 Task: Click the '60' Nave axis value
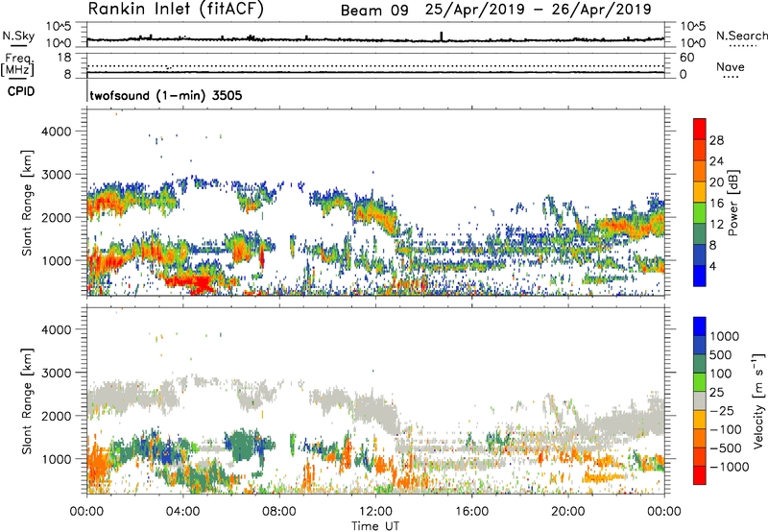686,58
